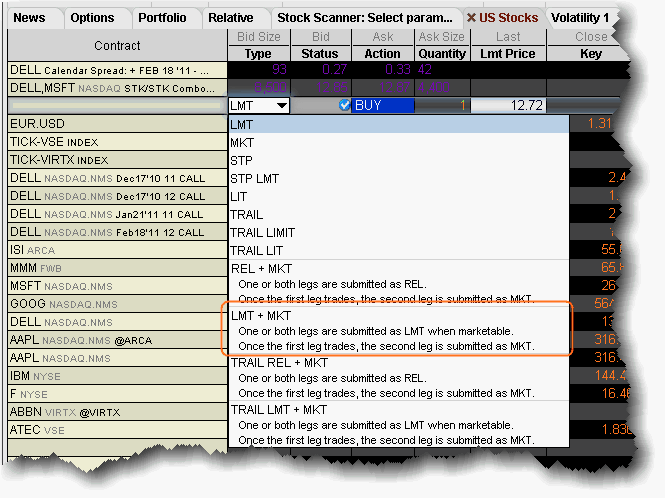This screenshot has height=498, width=665.
Task: Click the Lmt Price field 12.72
Action: click(508, 105)
